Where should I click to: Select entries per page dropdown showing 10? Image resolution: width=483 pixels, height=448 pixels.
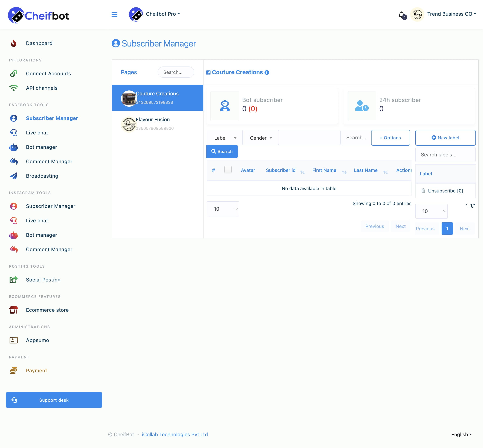click(x=223, y=209)
